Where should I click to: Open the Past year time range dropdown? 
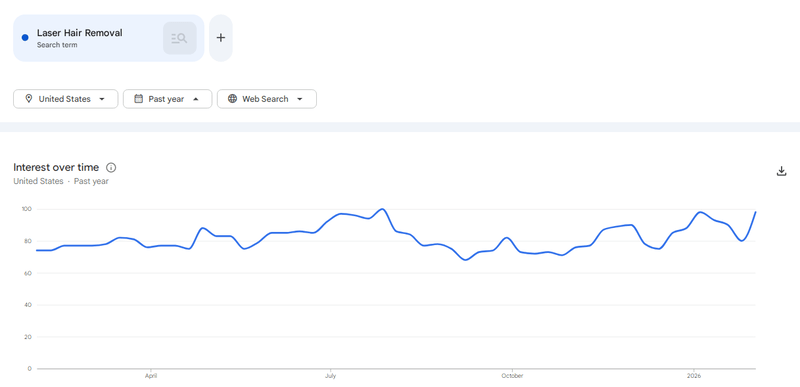click(167, 99)
